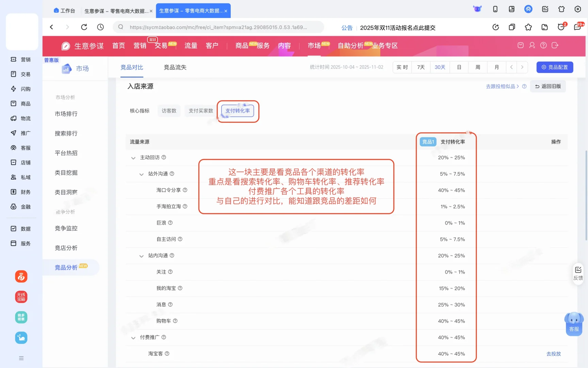Image resolution: width=588 pixels, height=368 pixels.
Task: Open browser history clock icon
Action: pos(100,27)
